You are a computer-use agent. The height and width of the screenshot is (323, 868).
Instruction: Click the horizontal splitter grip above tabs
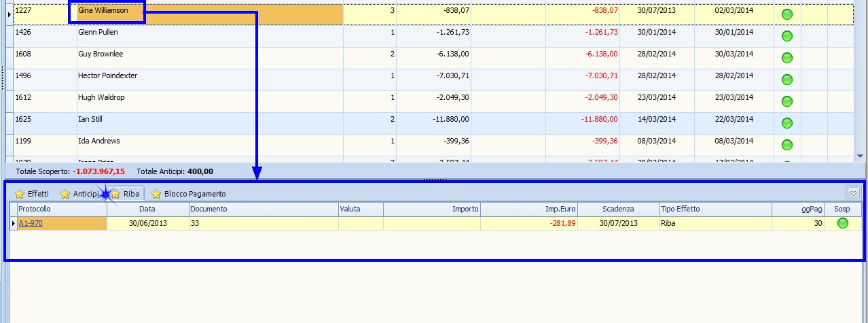pyautogui.click(x=434, y=180)
